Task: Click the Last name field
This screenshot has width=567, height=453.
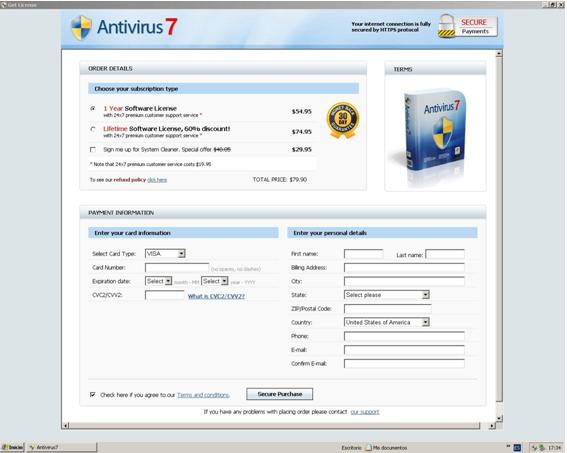Action: coord(445,254)
